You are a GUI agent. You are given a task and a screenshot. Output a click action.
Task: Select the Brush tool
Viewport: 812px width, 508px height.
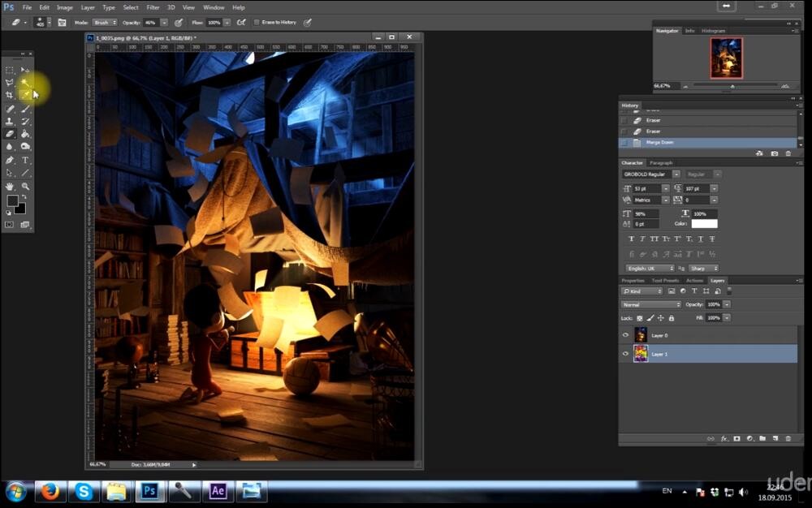[25, 109]
